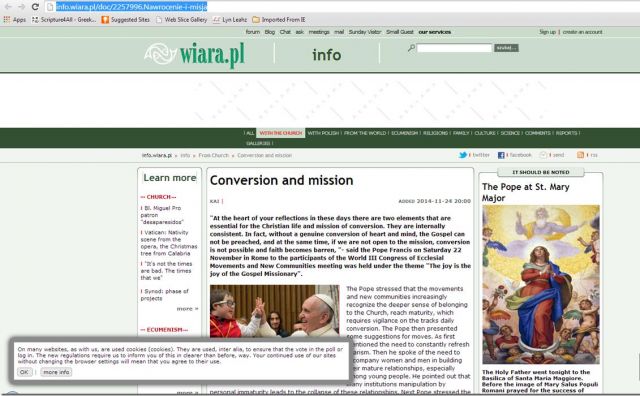The height and width of the screenshot is (396, 640).
Task: Click the site search input field
Action: pyautogui.click(x=454, y=48)
